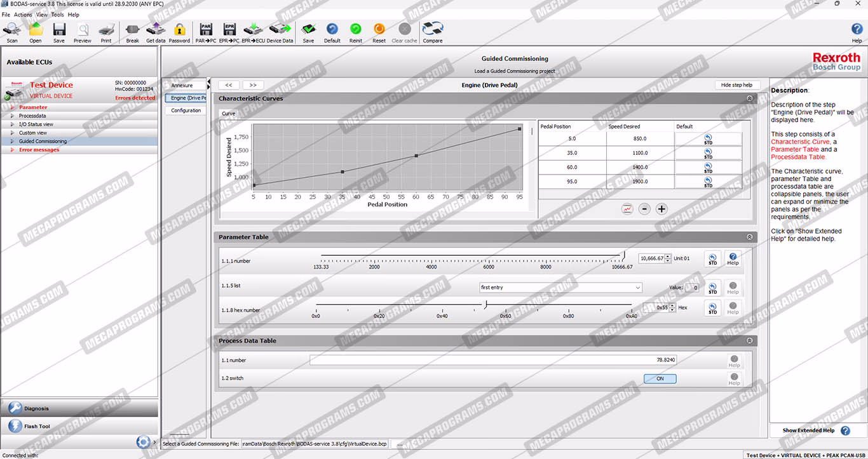
Task: Expand the Processdata tree item
Action: (12, 116)
